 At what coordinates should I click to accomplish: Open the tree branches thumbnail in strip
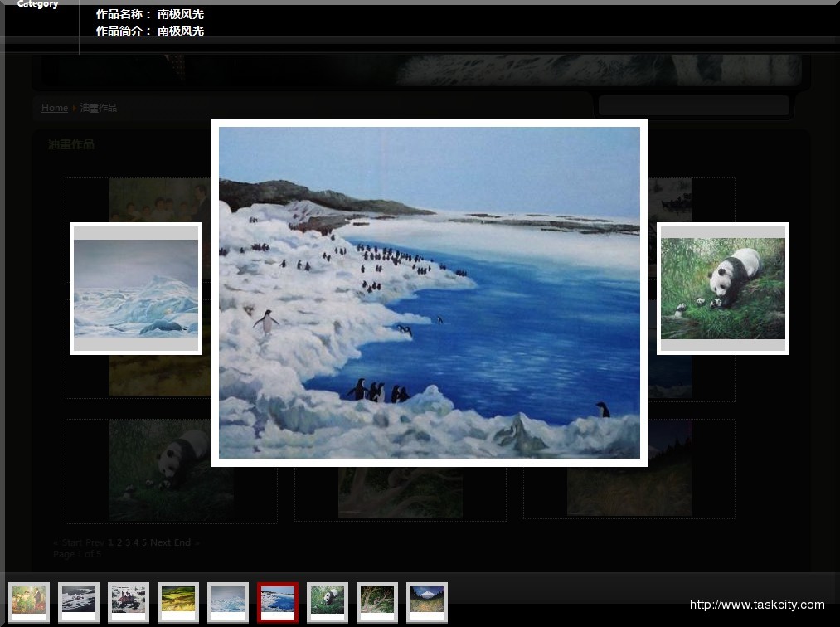coord(377,601)
